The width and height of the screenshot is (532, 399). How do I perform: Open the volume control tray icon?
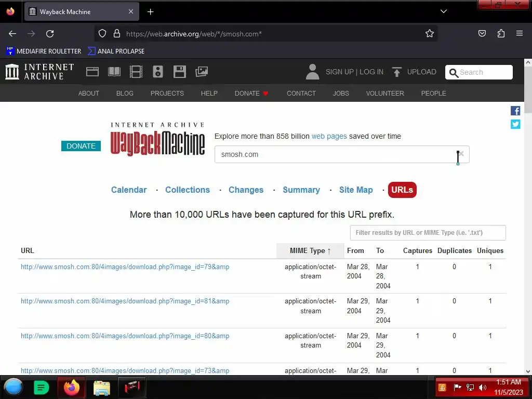pos(483,388)
